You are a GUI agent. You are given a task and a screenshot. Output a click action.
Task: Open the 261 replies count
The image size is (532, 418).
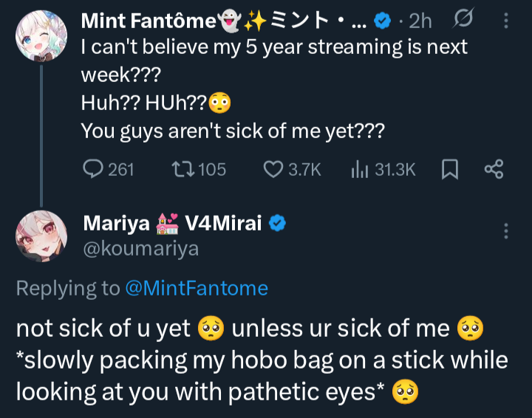coord(120,170)
